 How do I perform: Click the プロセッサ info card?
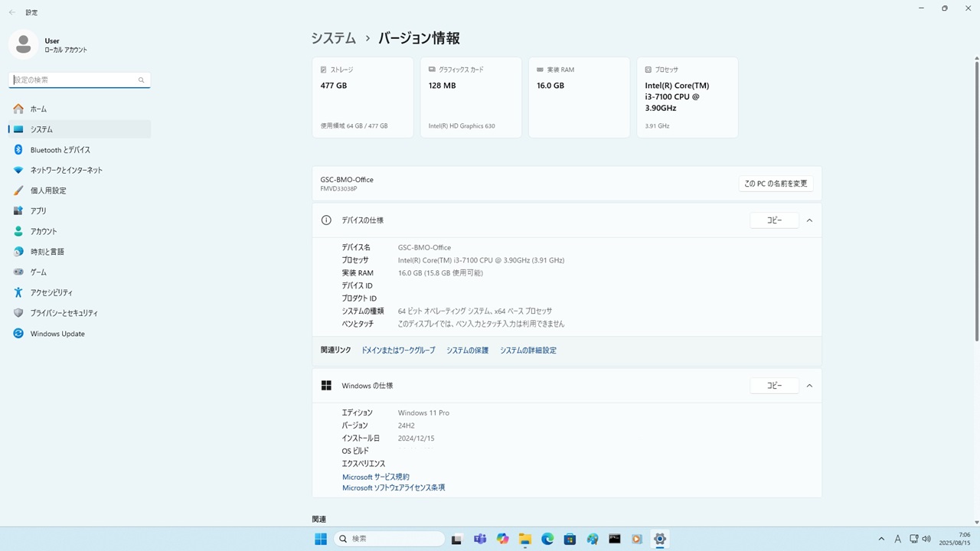tap(688, 97)
